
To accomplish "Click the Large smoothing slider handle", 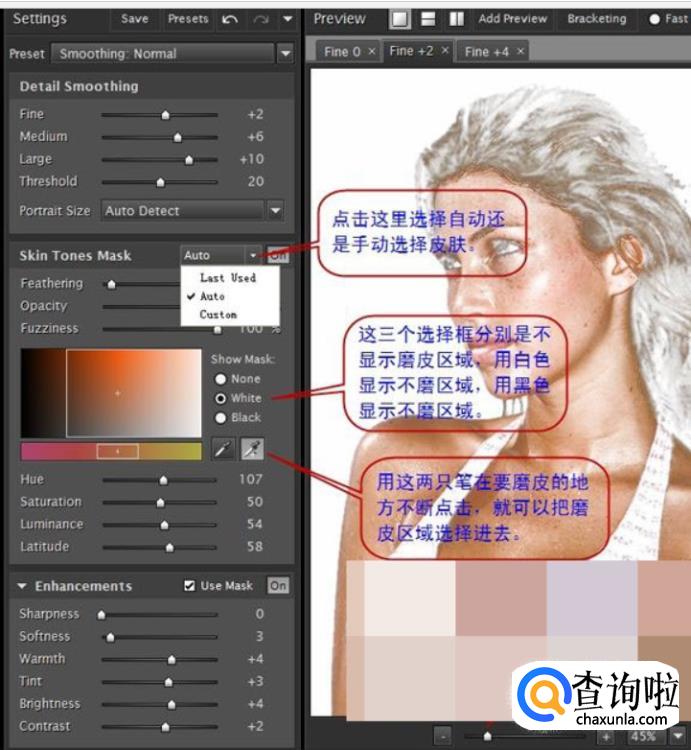I will point(189,160).
